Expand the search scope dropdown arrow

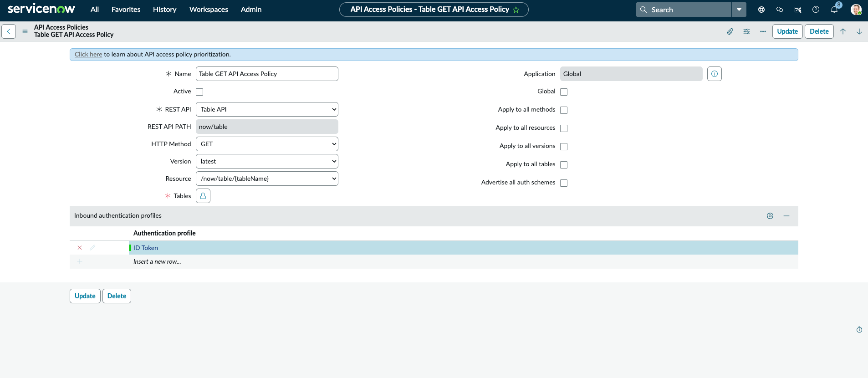pyautogui.click(x=739, y=10)
